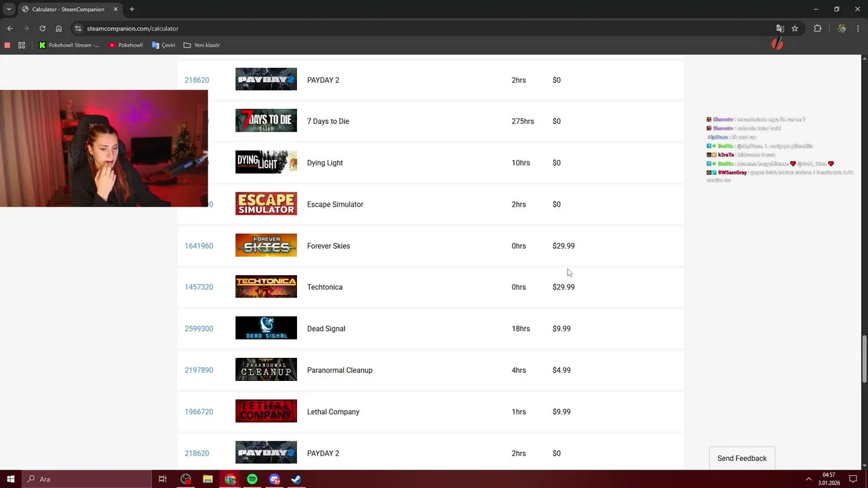The image size is (868, 488).
Task: Open the Windows Start menu
Action: pyautogui.click(x=11, y=479)
